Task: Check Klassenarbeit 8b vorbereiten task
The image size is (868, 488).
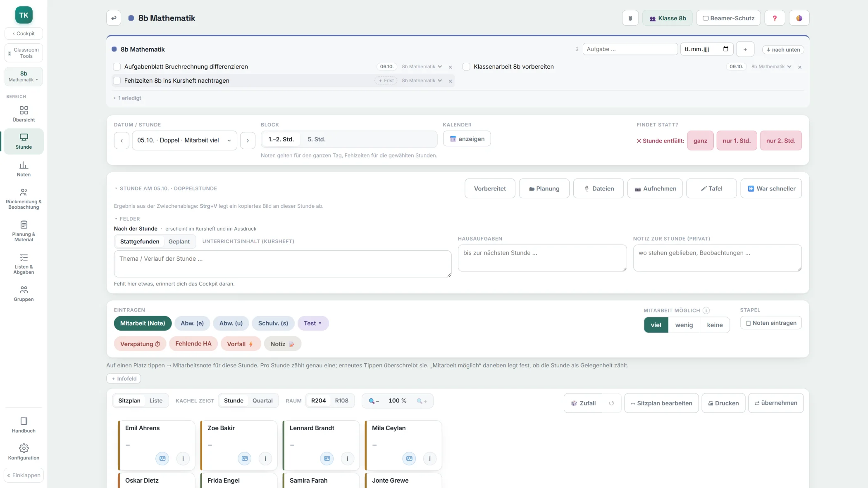Action: pos(466,67)
